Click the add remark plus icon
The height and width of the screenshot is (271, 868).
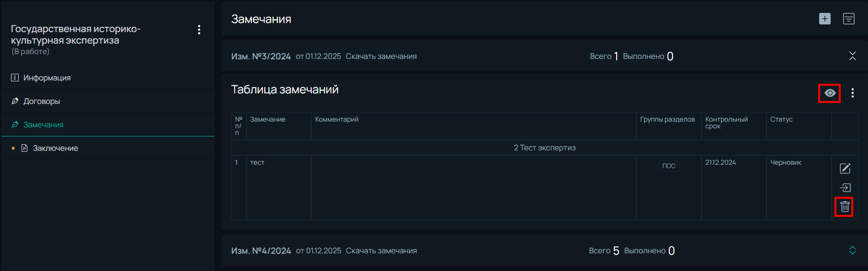coord(825,19)
